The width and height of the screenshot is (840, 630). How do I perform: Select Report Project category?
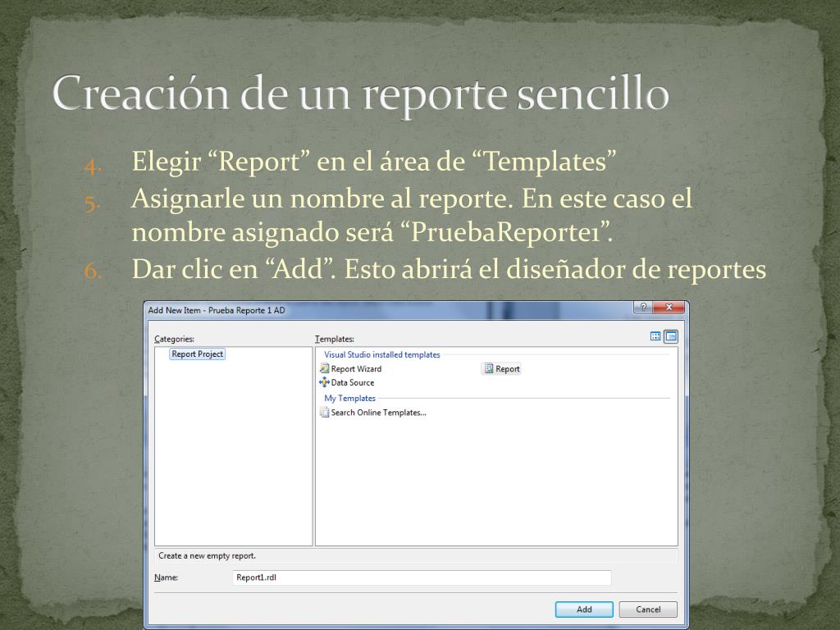point(197,354)
